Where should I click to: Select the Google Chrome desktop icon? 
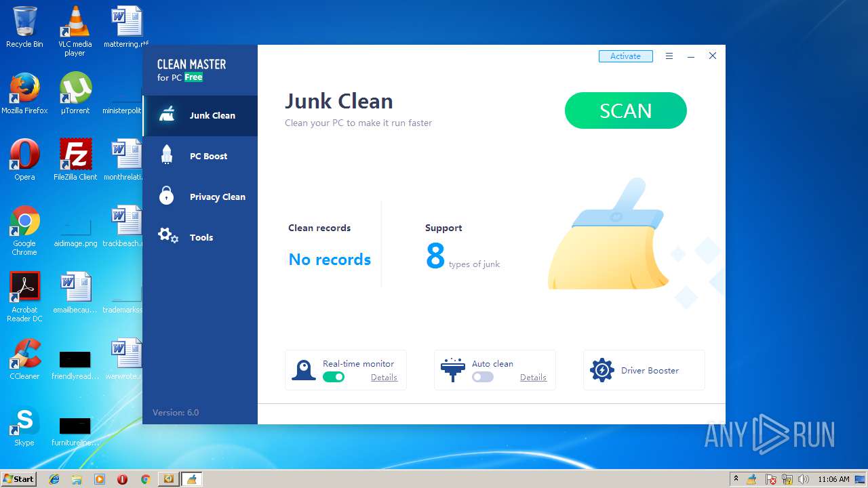coord(24,230)
